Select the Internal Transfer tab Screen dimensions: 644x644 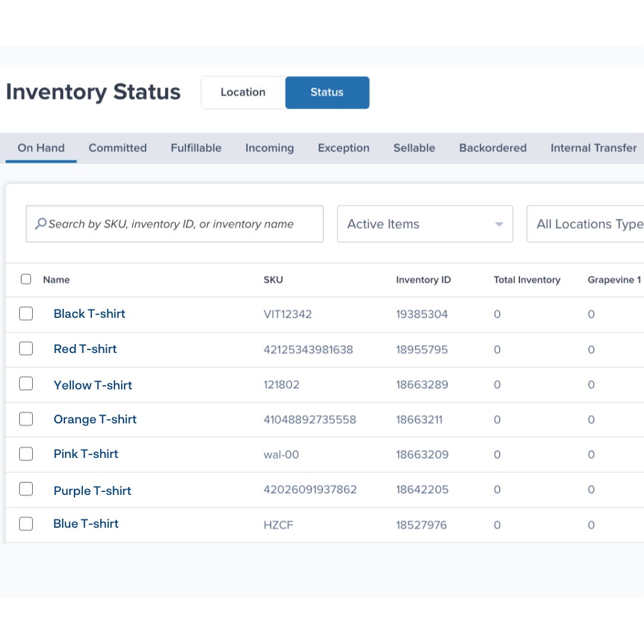[x=593, y=148]
